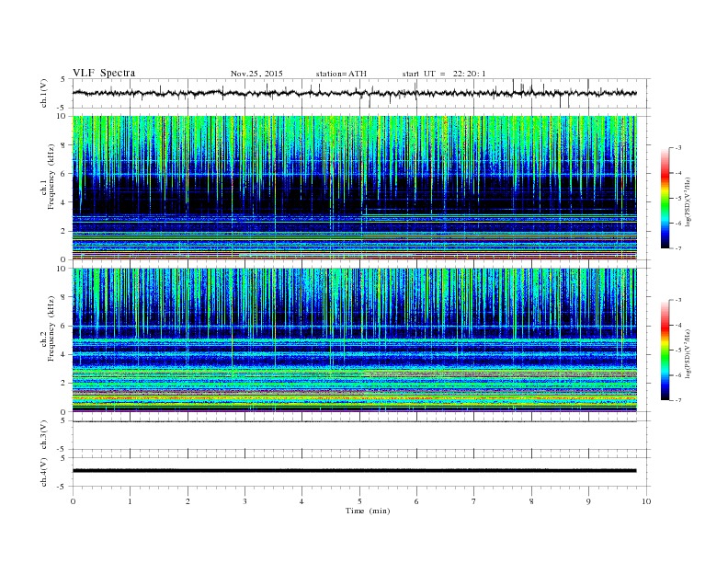The height and width of the screenshot is (563, 728).
Task: Click time axis tick label "10"
Action: click(646, 501)
